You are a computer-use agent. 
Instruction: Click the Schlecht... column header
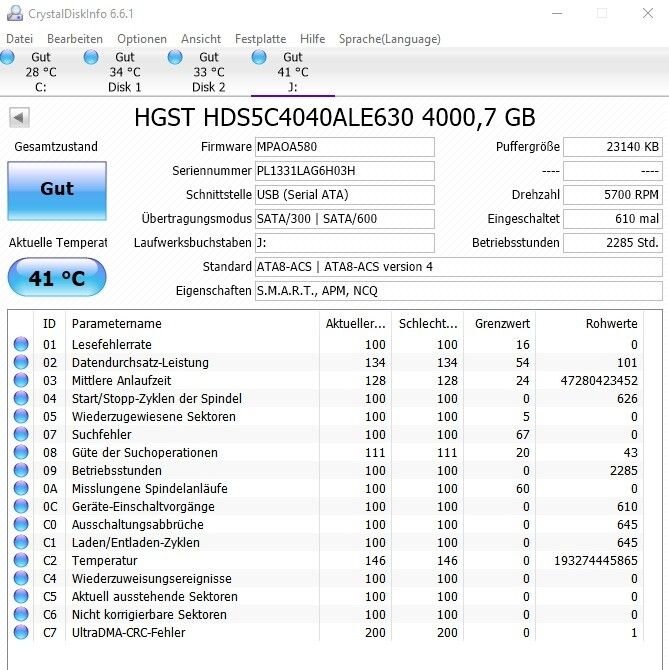click(428, 323)
